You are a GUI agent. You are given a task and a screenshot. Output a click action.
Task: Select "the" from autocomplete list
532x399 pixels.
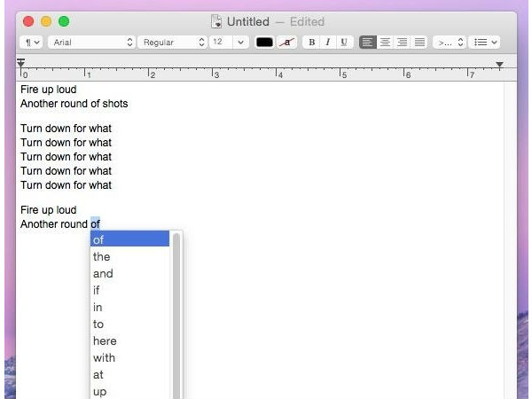(x=102, y=256)
